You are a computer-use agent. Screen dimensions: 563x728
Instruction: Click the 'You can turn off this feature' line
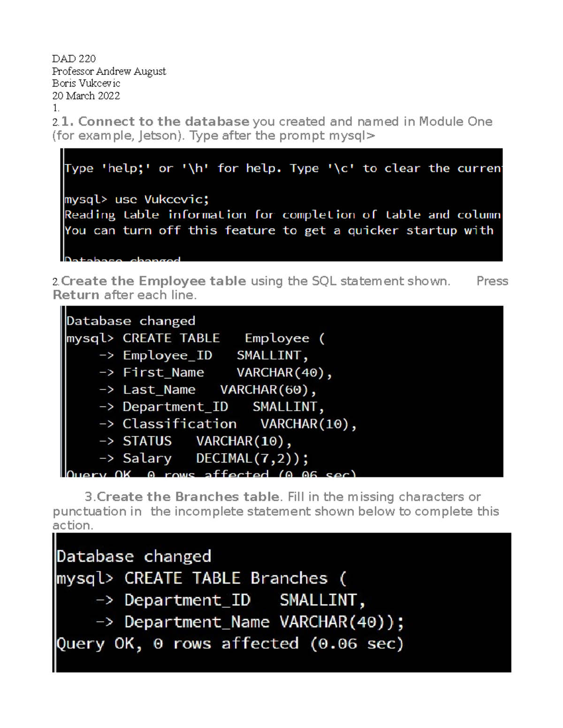[279, 230]
